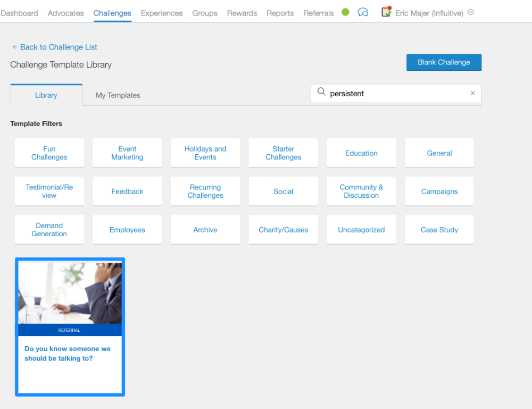Create a Blank Challenge
Viewport: 532px width, 409px height.
click(x=444, y=62)
